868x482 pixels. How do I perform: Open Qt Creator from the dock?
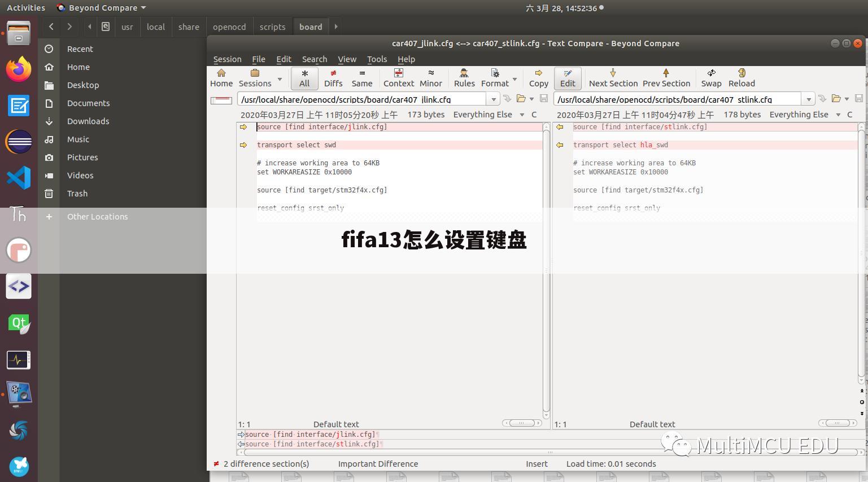coord(19,323)
